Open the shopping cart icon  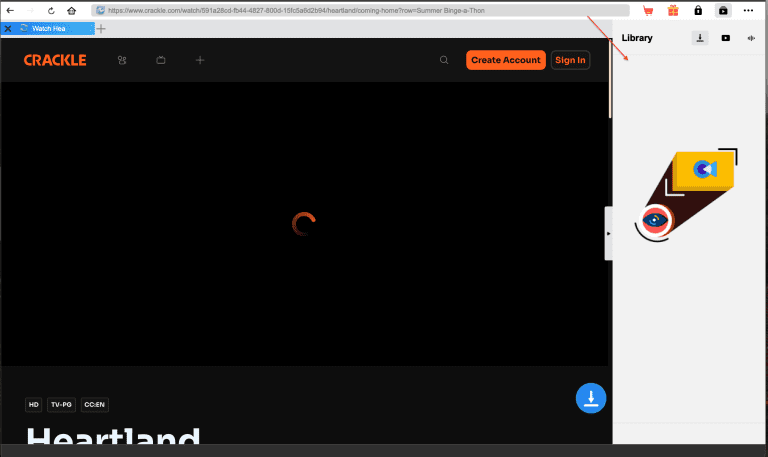[x=648, y=10]
